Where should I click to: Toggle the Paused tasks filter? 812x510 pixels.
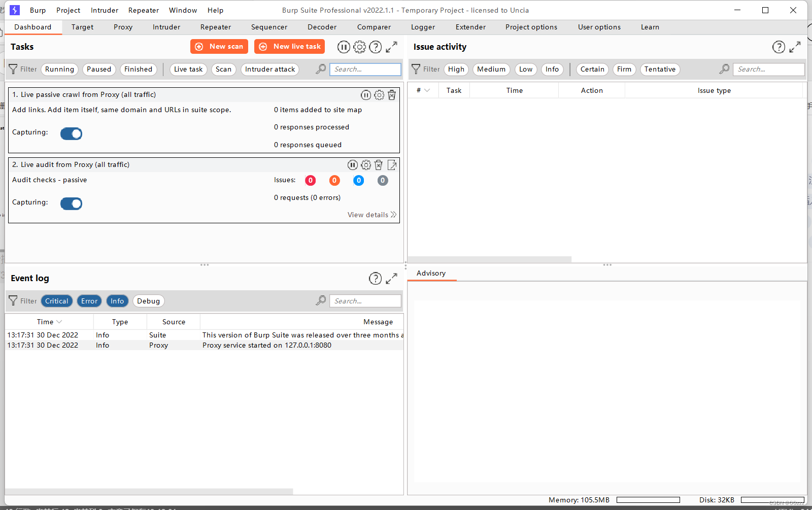click(99, 70)
